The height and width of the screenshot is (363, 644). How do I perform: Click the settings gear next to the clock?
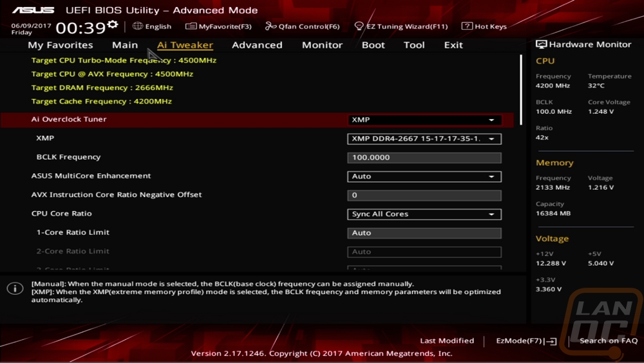point(113,24)
